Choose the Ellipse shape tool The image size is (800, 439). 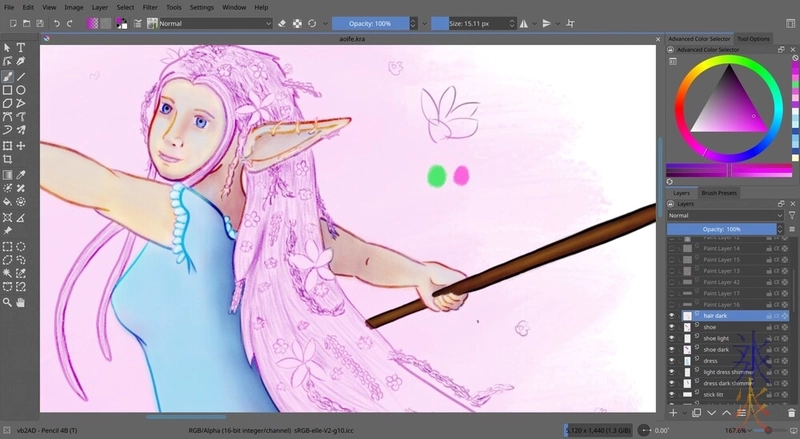(x=21, y=89)
